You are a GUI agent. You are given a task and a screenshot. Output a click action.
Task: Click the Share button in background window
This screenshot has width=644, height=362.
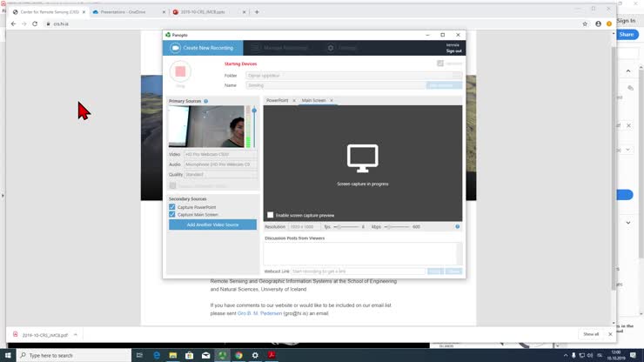coord(627,35)
